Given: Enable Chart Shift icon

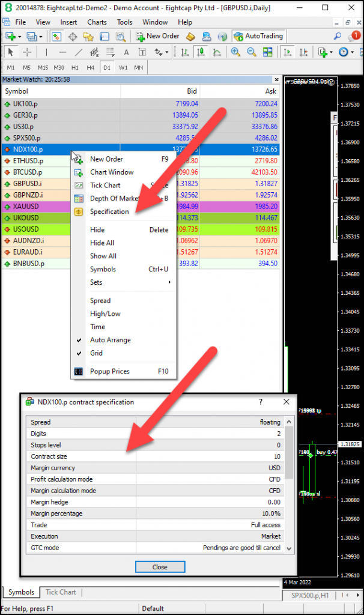Looking at the screenshot, I should tap(303, 52).
